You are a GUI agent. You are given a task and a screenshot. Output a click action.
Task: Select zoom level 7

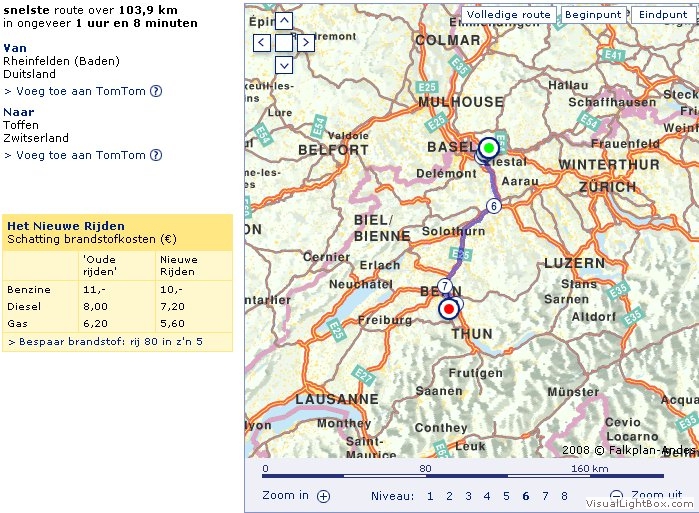pos(545,496)
